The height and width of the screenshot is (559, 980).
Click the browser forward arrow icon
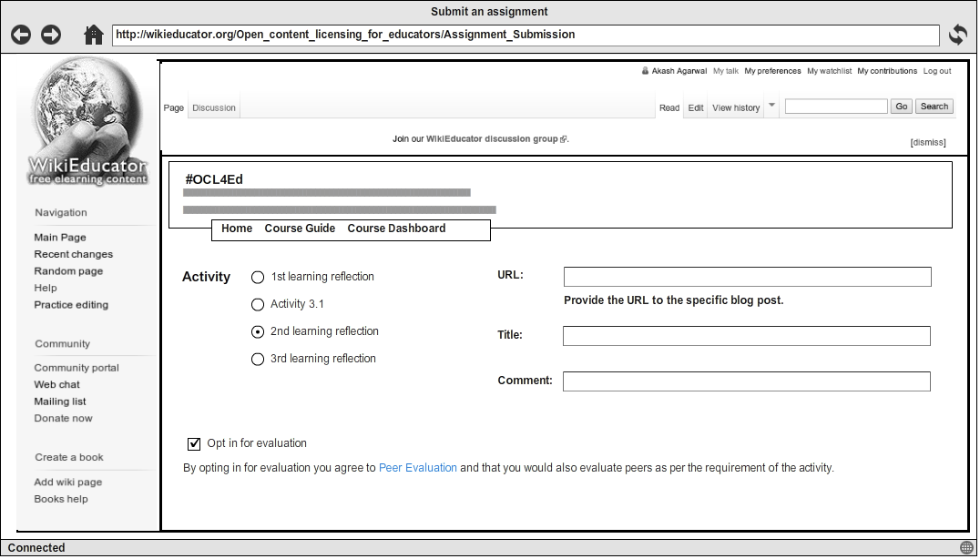(51, 35)
